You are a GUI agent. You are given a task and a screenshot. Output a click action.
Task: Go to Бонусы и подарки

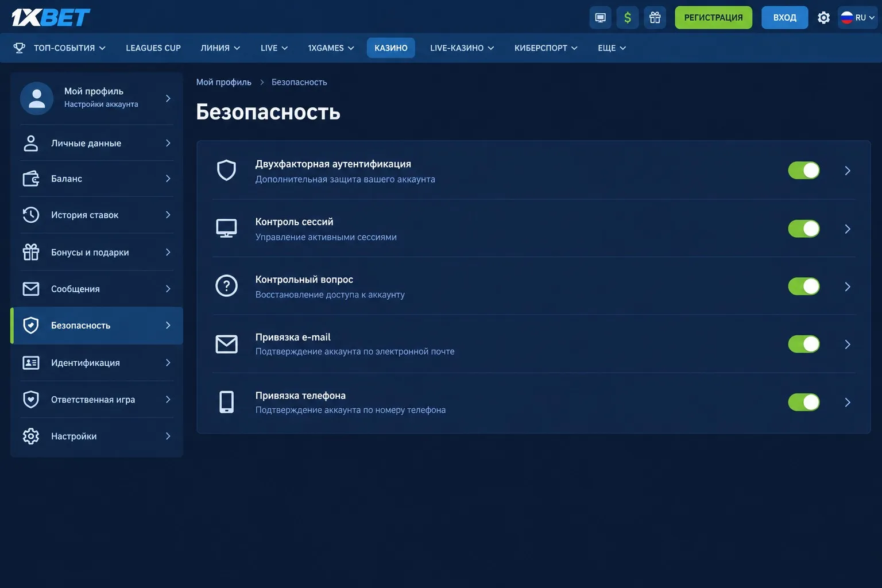click(96, 252)
